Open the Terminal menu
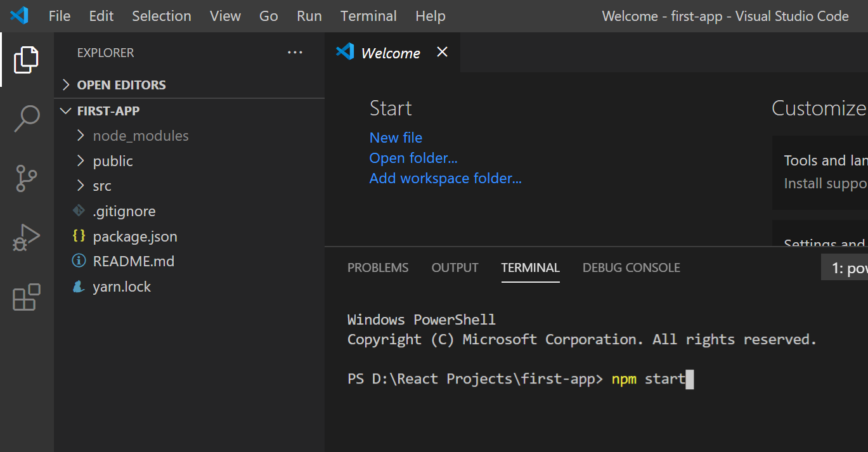 coord(368,16)
